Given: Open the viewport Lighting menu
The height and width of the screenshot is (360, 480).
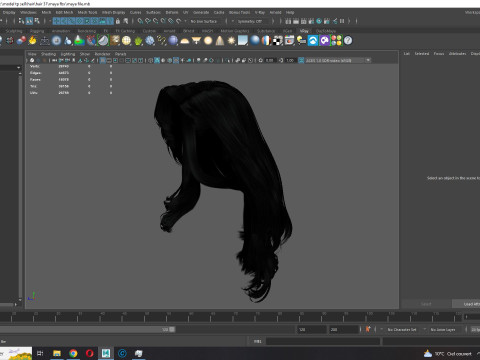Looking at the screenshot, I should click(x=68, y=54).
